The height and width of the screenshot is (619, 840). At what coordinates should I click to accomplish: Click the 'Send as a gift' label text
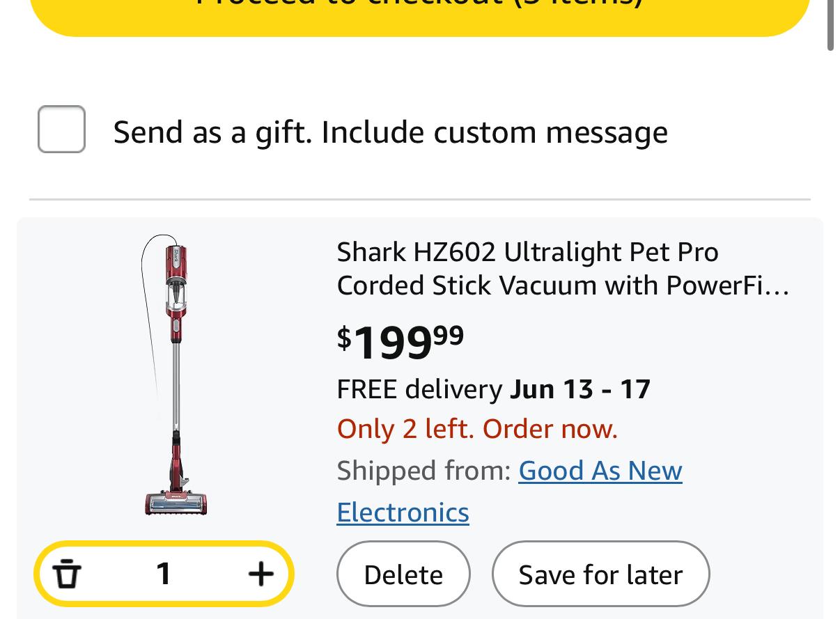[x=390, y=132]
